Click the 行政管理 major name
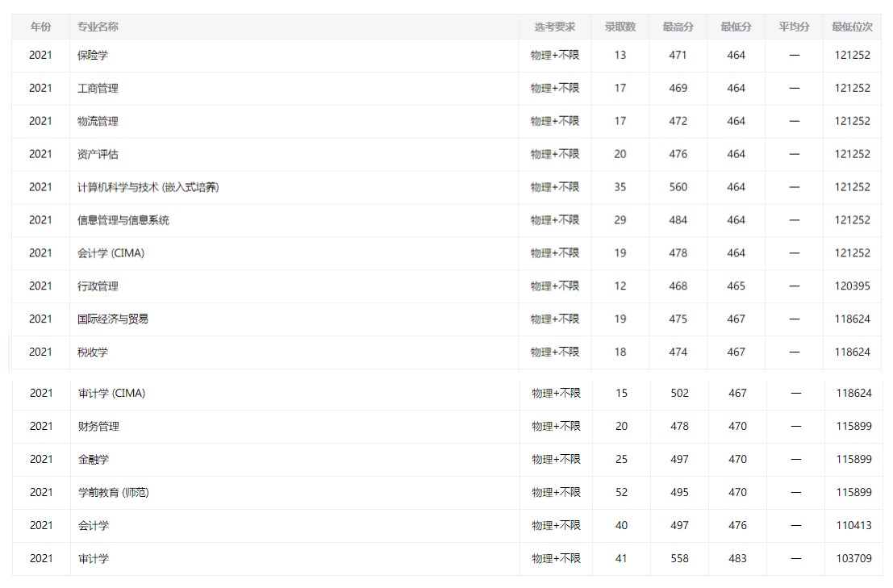 [x=98, y=286]
